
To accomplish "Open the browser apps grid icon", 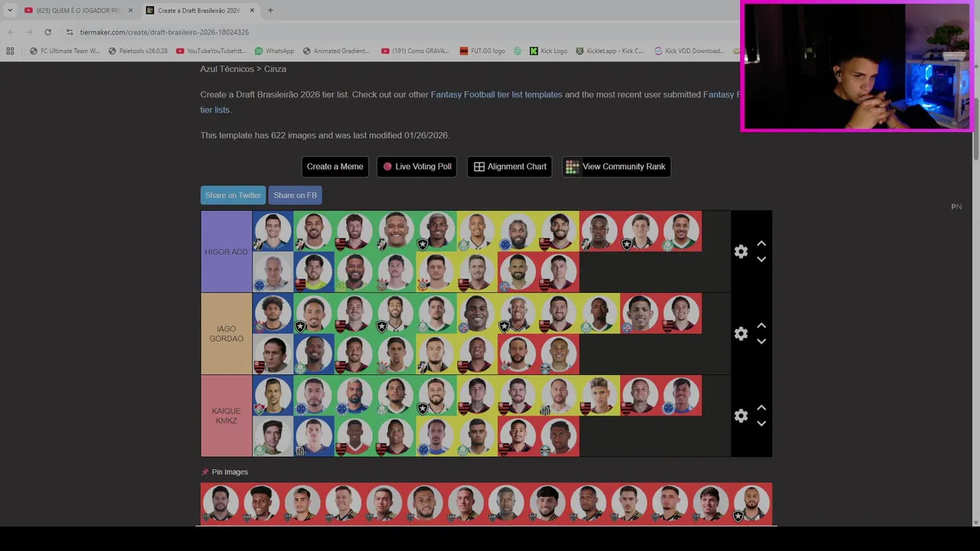I will point(10,51).
